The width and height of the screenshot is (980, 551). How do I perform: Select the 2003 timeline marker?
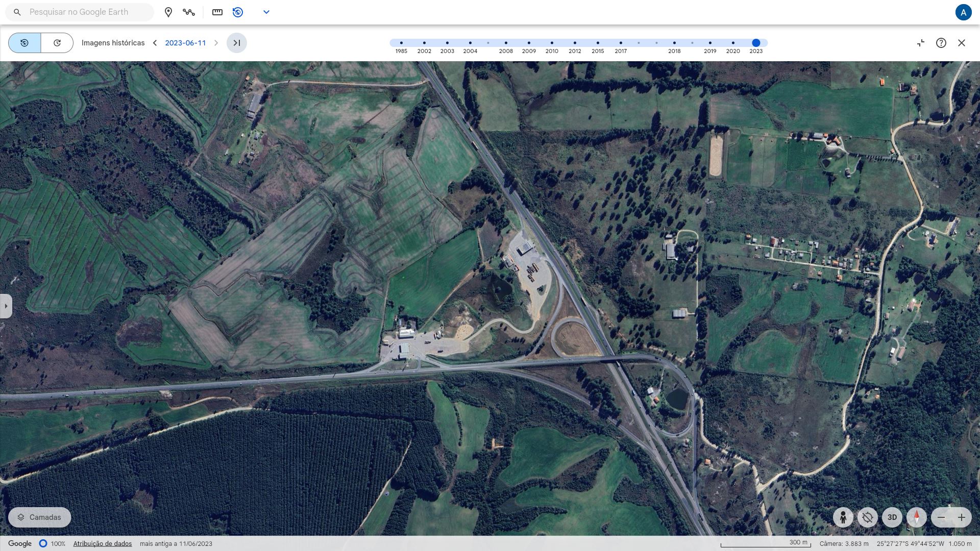(x=447, y=43)
